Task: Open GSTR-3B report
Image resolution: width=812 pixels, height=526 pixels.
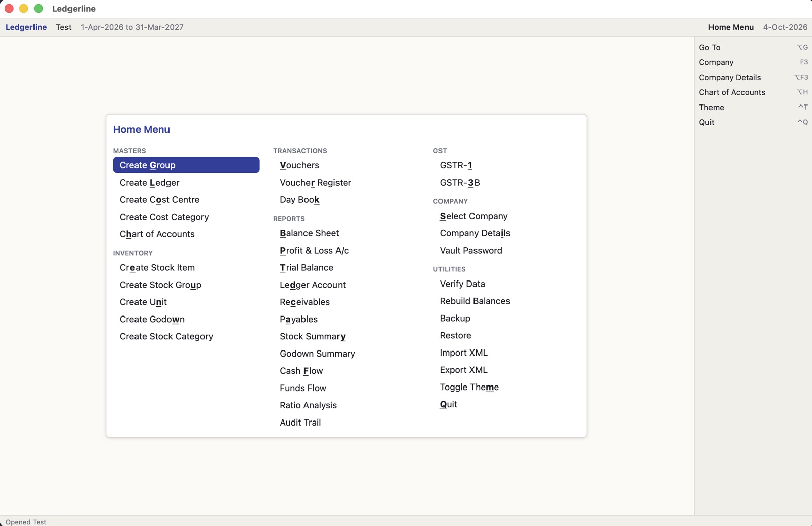Action: [506, 183]
